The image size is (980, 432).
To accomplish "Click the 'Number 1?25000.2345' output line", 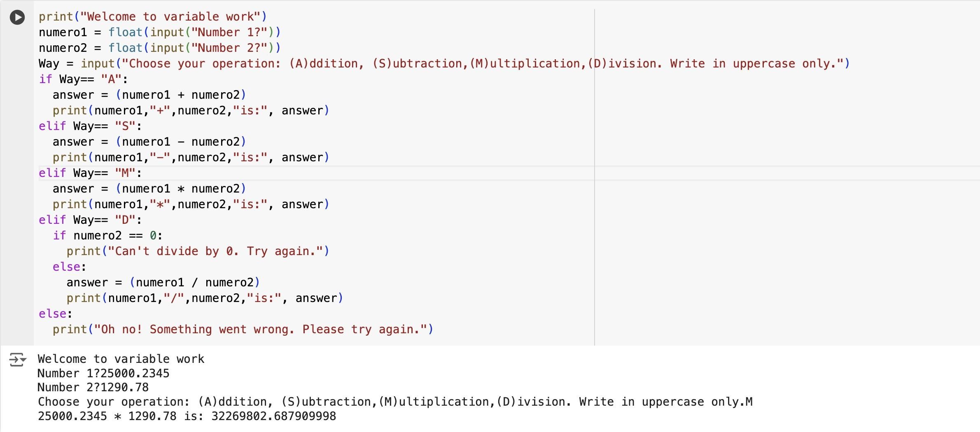I will (103, 374).
